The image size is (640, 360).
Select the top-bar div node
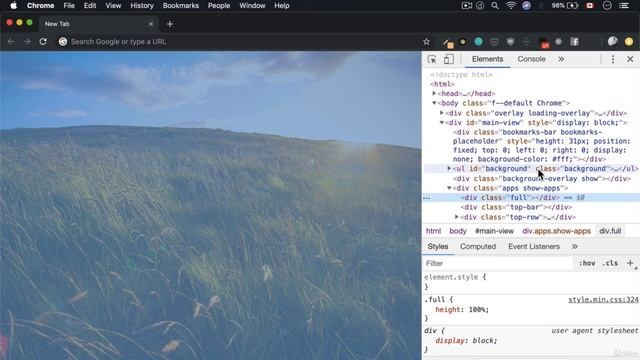[516, 207]
